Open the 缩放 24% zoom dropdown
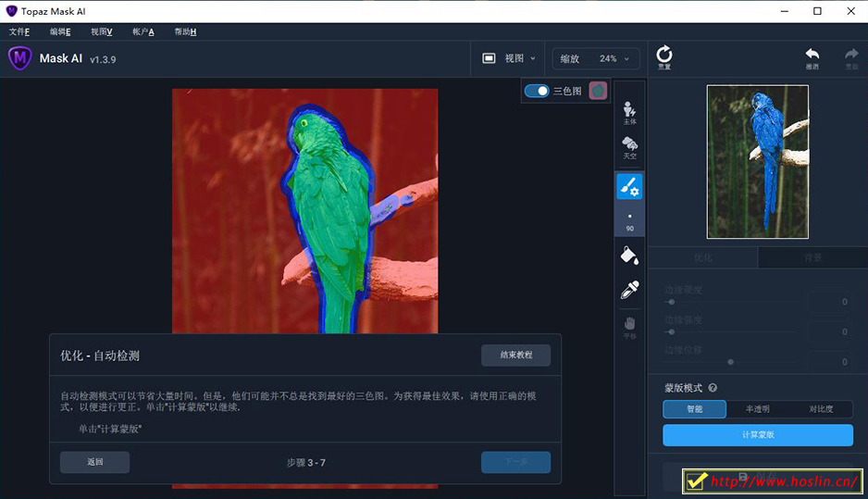The image size is (868, 499). (x=596, y=58)
